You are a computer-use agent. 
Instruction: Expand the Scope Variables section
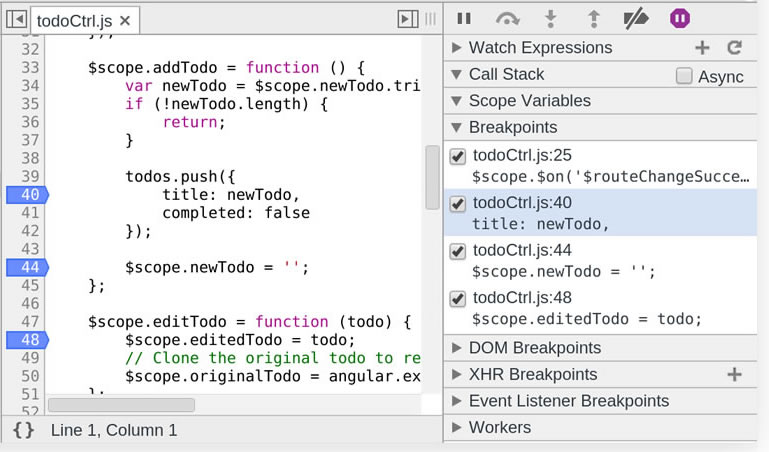pos(529,101)
